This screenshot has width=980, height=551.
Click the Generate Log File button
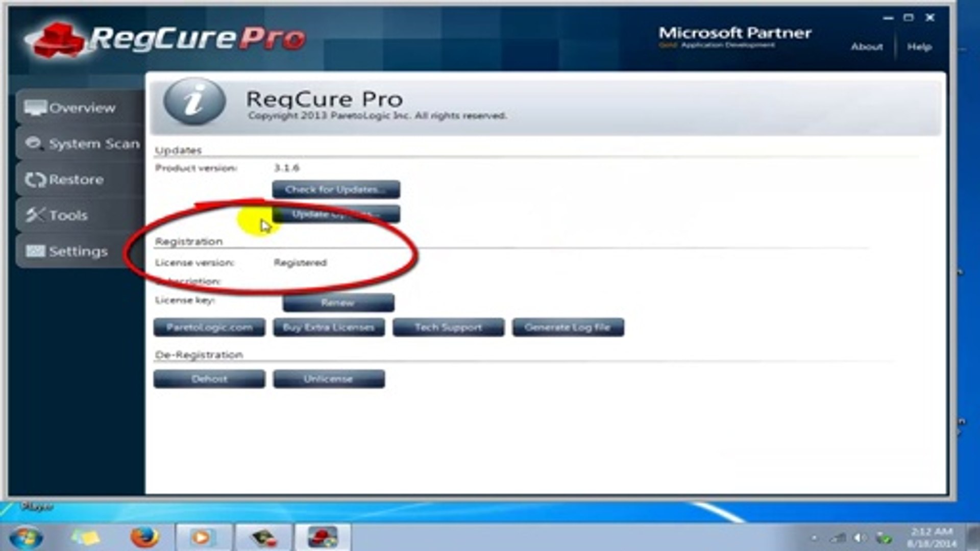[568, 327]
